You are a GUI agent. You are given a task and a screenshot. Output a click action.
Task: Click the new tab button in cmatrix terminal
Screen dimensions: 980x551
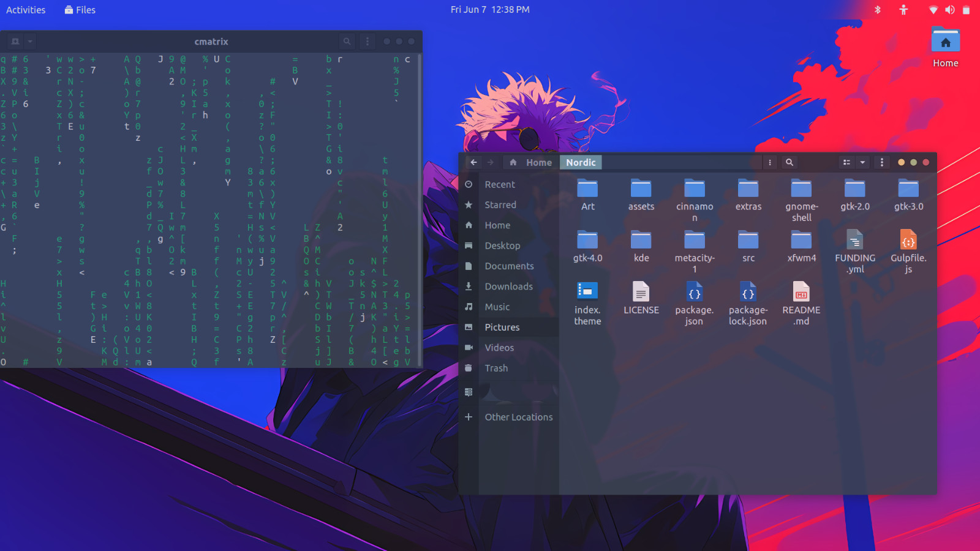(x=15, y=42)
